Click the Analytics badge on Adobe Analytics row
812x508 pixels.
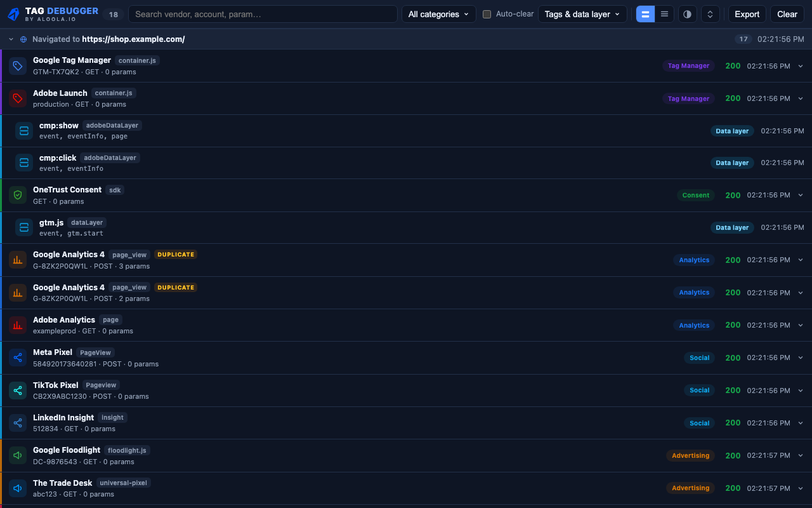(694, 325)
